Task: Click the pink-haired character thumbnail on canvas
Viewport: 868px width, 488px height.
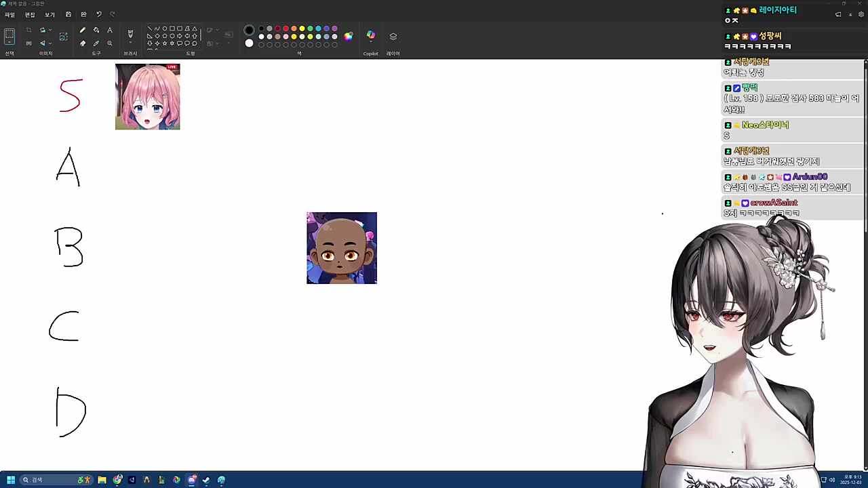Action: point(148,97)
